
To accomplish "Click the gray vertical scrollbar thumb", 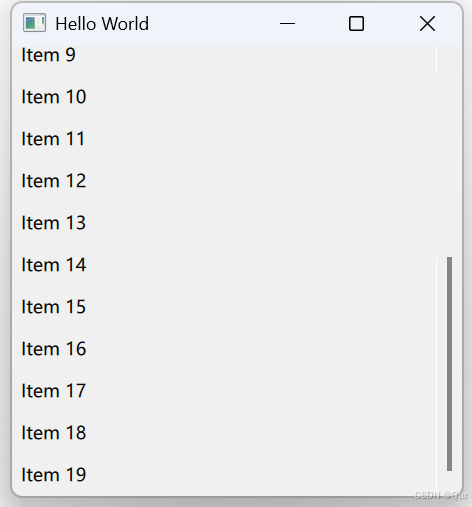I will coord(449,364).
